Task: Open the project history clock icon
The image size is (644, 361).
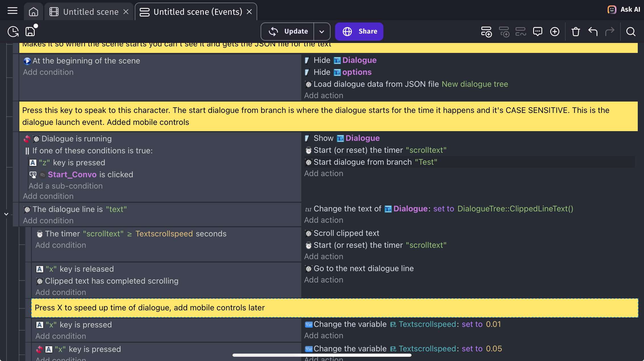Action: click(13, 32)
